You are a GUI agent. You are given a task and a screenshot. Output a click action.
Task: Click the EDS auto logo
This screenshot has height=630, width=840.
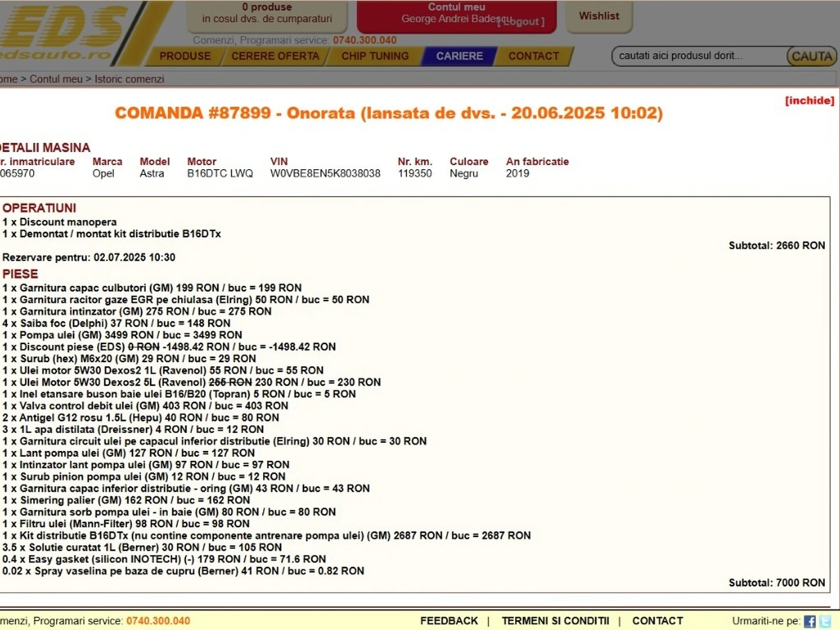coord(64,32)
